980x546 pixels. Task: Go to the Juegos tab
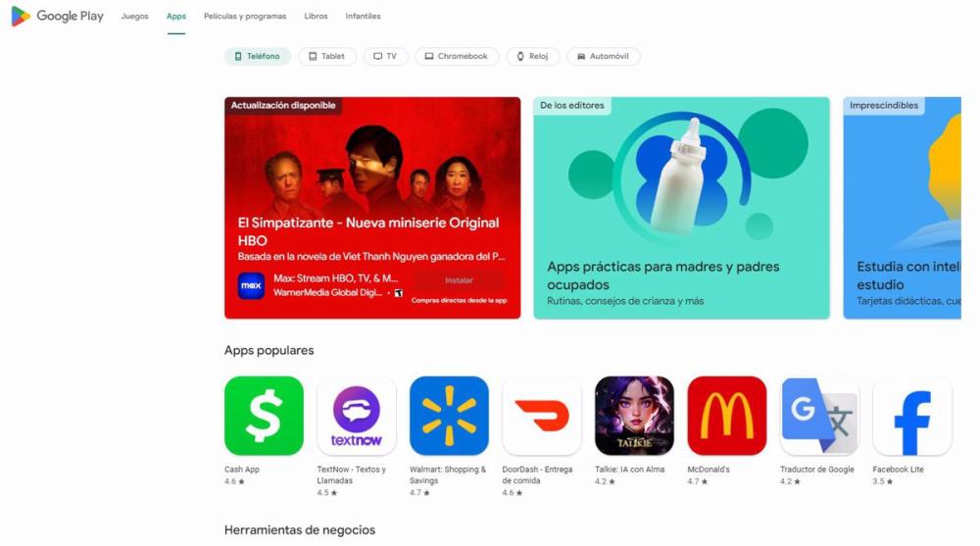pyautogui.click(x=135, y=17)
